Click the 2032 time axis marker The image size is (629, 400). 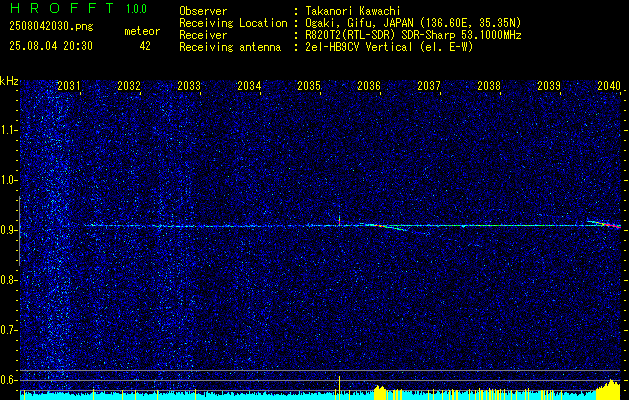click(x=129, y=85)
